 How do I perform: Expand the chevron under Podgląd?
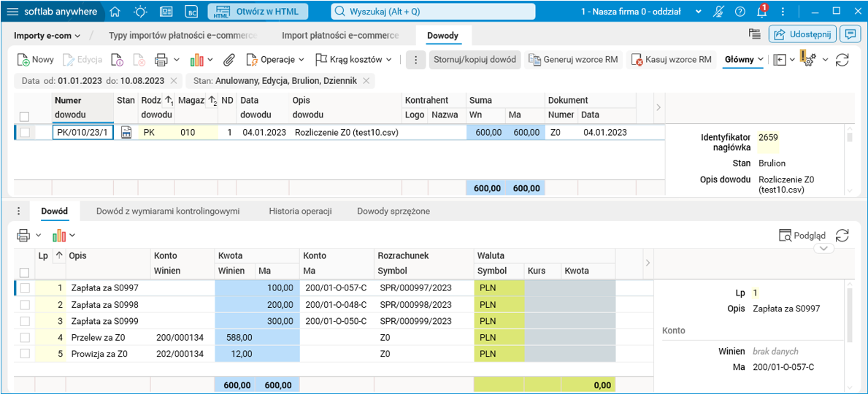tap(823, 250)
